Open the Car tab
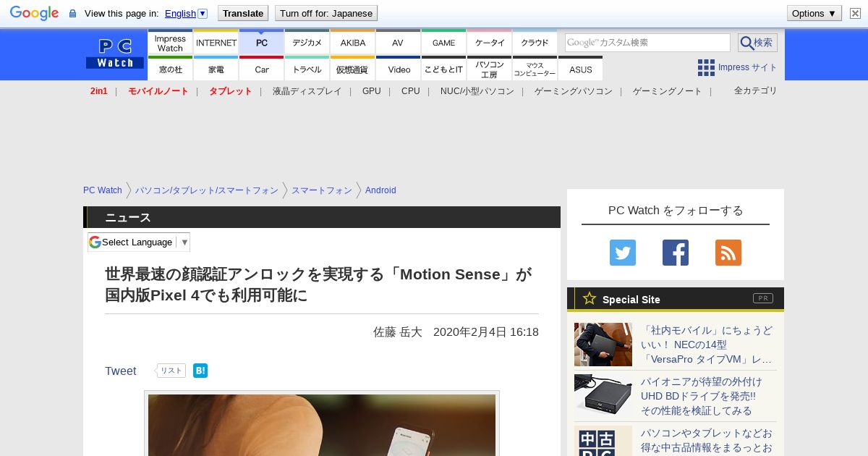Image resolution: width=868 pixels, height=456 pixels. tap(262, 69)
